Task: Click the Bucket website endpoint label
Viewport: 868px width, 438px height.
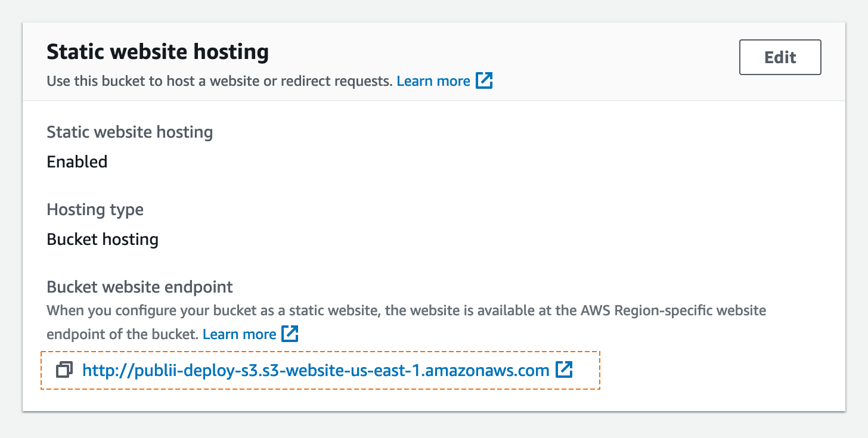Action: click(x=139, y=287)
